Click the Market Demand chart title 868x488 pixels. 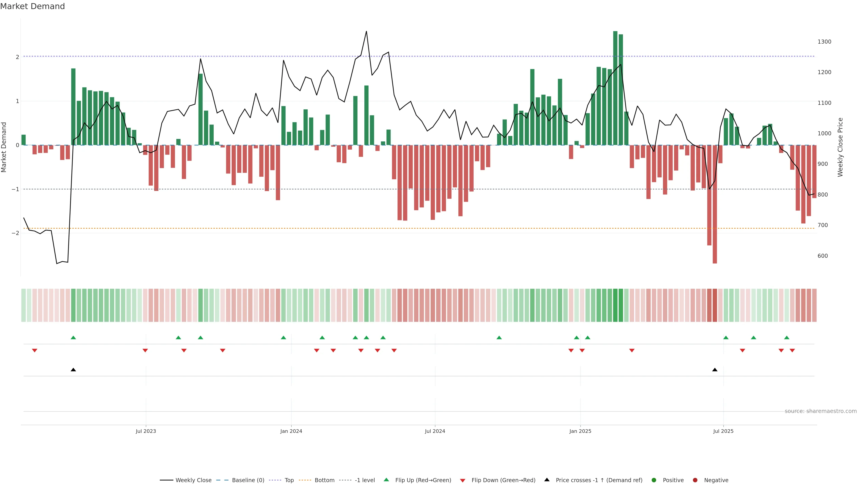32,6
